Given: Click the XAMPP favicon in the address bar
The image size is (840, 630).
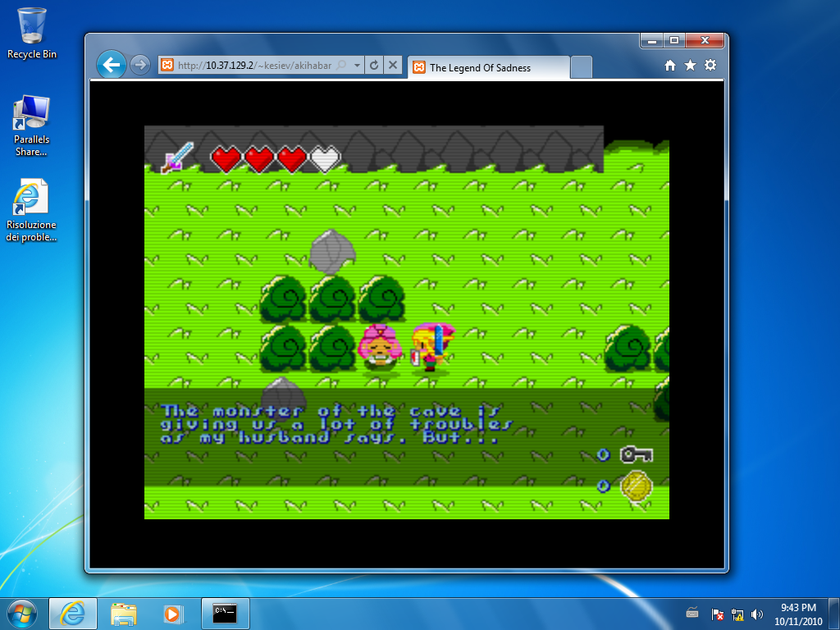Looking at the screenshot, I should [167, 66].
